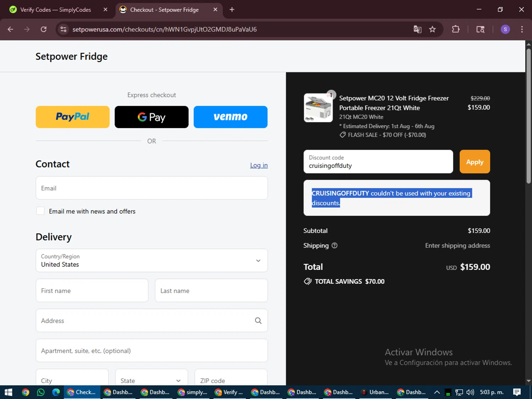The image size is (532, 399).
Task: Click the FLASH SALE - $70 OFF label
Action: [387, 135]
